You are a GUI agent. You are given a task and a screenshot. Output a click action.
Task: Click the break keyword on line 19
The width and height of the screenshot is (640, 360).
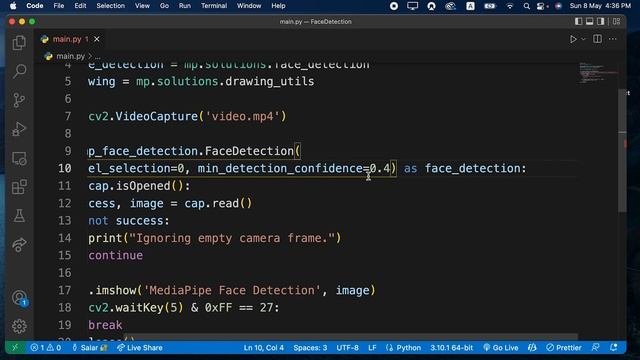point(105,325)
